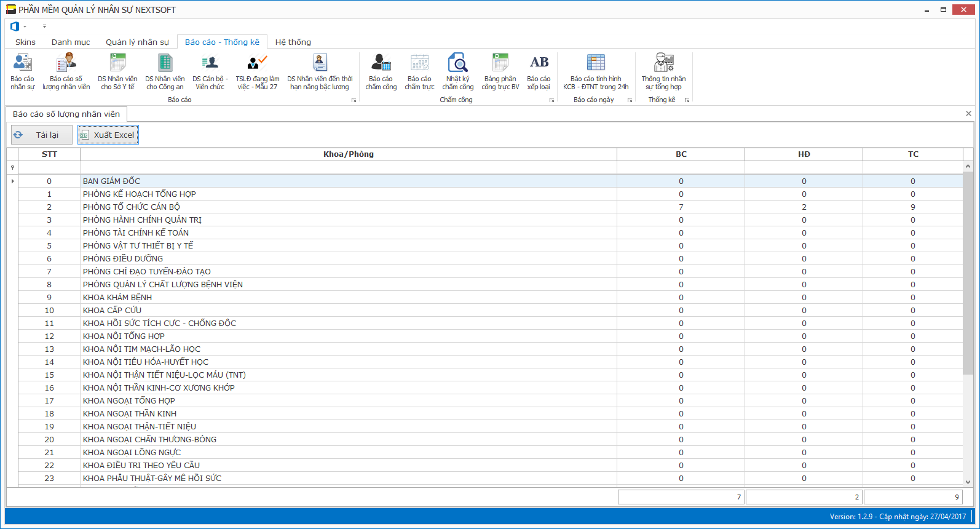Screen dimensions: 980x529
Task: Open Thông tin nhân sự tổng hợp
Action: tap(663, 72)
